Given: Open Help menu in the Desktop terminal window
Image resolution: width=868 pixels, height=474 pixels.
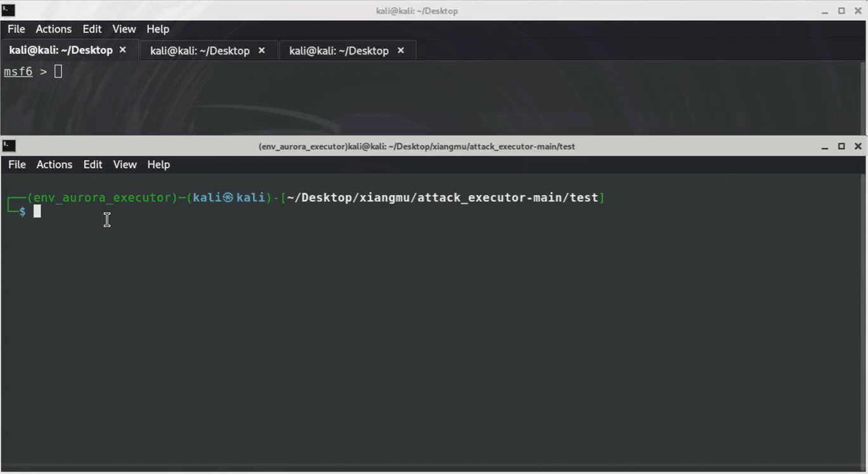Looking at the screenshot, I should point(158,29).
